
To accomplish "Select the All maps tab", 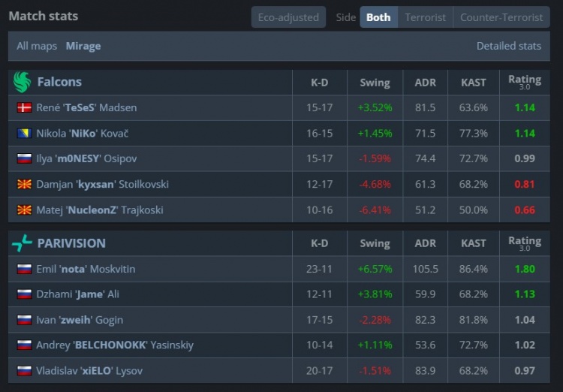I will (x=37, y=46).
